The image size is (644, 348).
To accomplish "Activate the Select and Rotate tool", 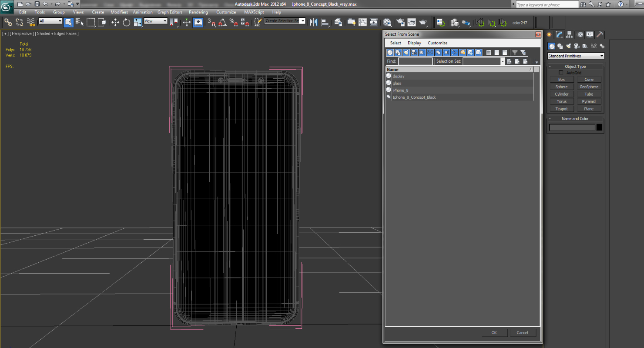I will (x=127, y=22).
